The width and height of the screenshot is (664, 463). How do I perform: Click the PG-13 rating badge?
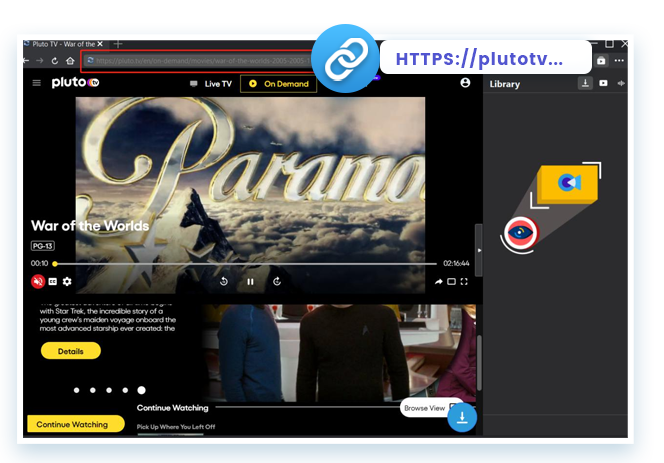(43, 246)
